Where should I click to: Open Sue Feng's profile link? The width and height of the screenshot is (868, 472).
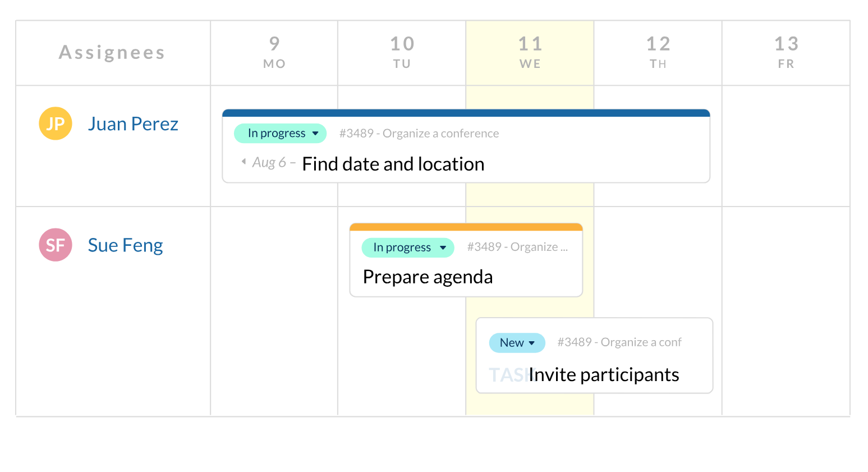tap(125, 245)
